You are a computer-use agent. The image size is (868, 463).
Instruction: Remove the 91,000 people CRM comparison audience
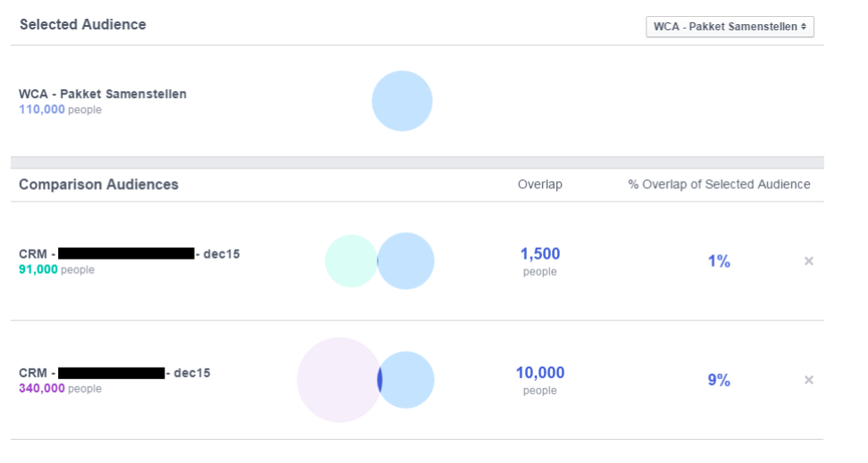808,261
